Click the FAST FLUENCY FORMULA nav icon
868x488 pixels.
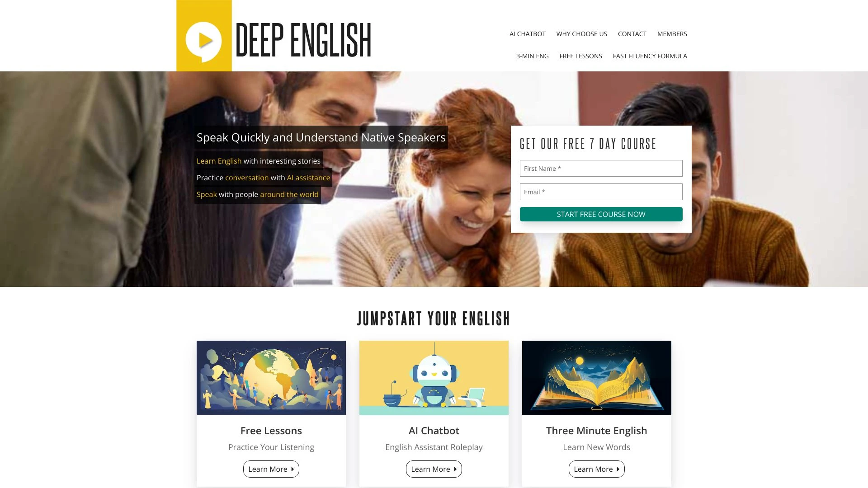[650, 56]
